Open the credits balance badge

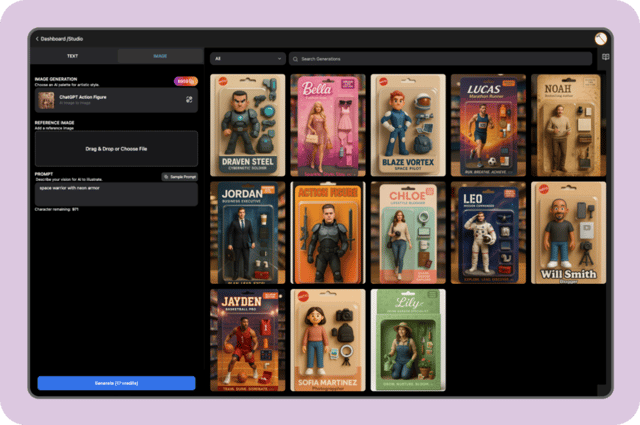(186, 81)
